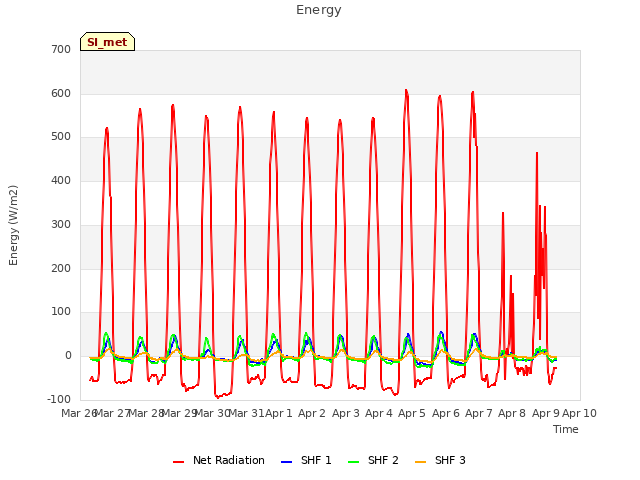Image resolution: width=640 pixels, height=480 pixels.
Task: Click the SI_met annotation label
Action: coord(107,42)
